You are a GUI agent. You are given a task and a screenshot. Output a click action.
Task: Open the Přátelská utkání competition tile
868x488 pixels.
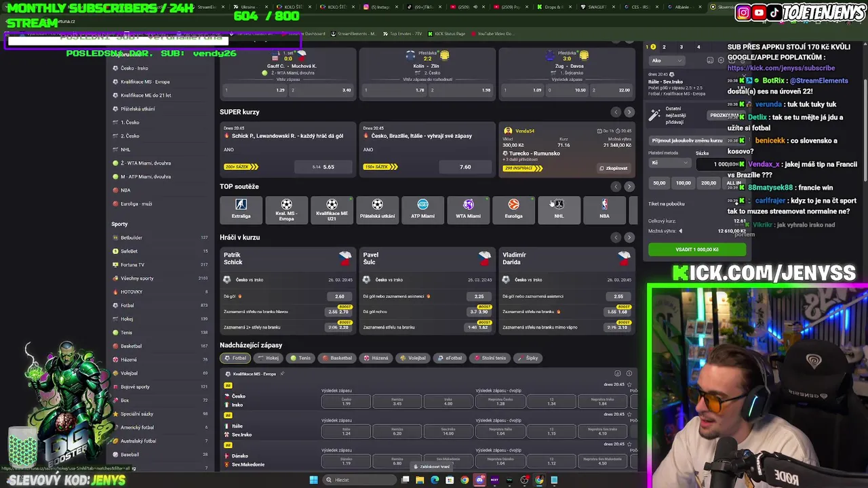(x=377, y=209)
